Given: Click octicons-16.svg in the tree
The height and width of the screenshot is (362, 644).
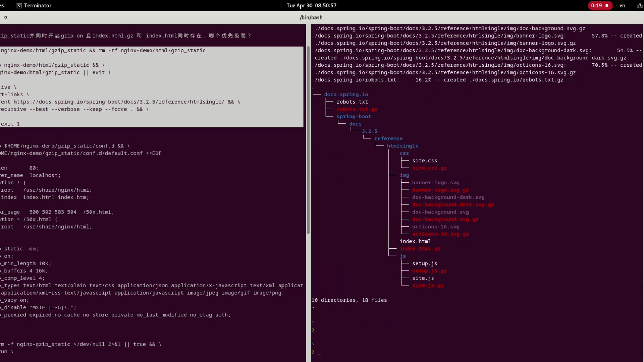Looking at the screenshot, I should tap(436, 227).
